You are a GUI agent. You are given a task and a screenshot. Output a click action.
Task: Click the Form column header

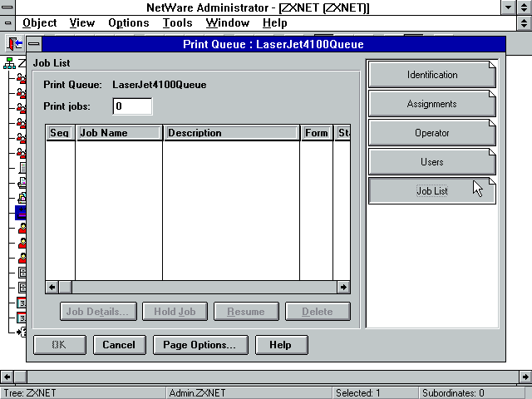point(317,133)
